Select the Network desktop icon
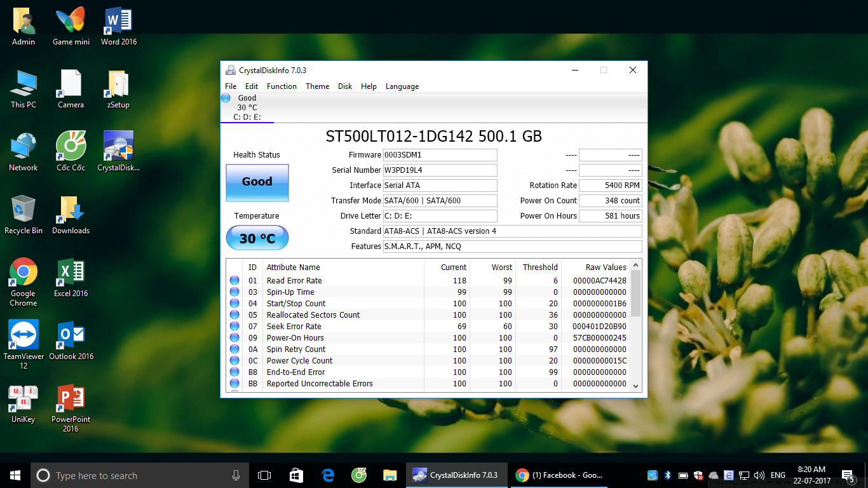Image resolution: width=868 pixels, height=488 pixels. 24,152
